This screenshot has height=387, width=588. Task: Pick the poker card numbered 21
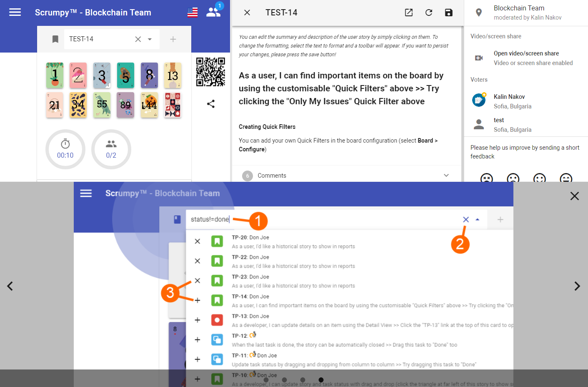tap(55, 105)
